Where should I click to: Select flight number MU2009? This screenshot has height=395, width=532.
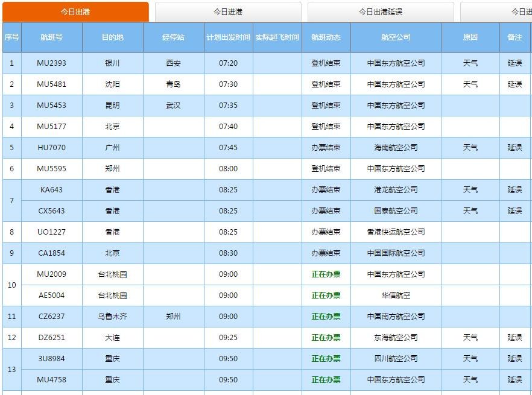pyautogui.click(x=52, y=274)
